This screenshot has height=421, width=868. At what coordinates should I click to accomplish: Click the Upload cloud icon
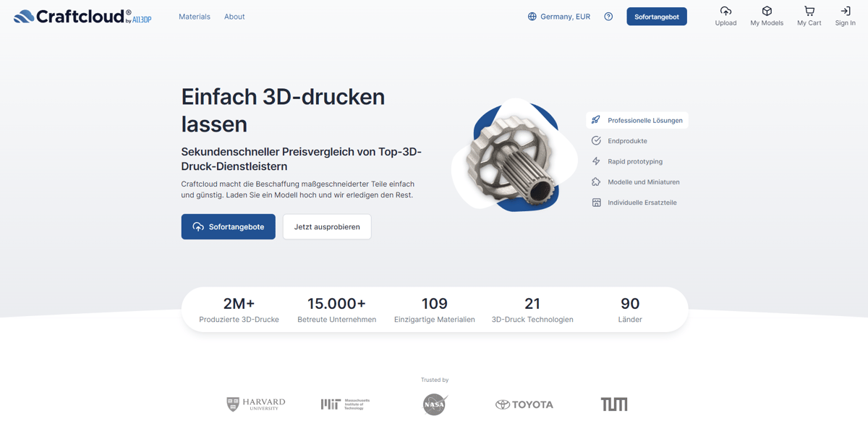[x=726, y=11]
